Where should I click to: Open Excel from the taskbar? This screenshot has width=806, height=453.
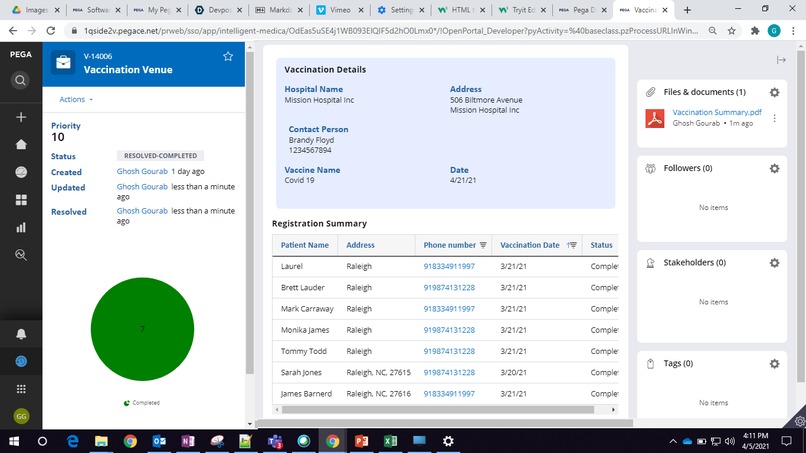pos(390,441)
